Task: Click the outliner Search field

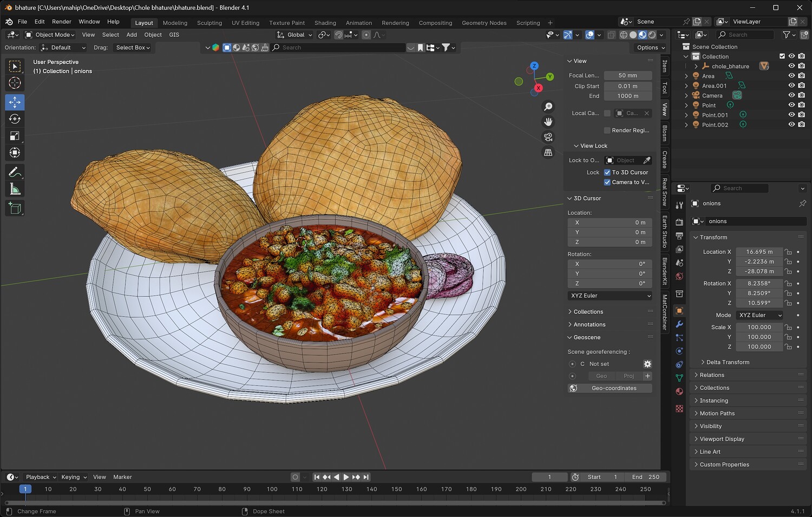Action: pyautogui.click(x=745, y=35)
